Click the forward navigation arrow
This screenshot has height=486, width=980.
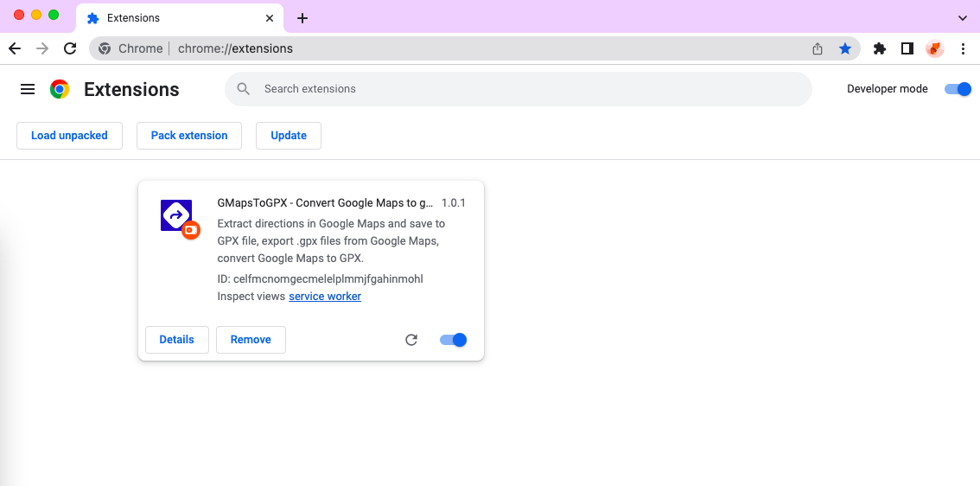(x=42, y=48)
